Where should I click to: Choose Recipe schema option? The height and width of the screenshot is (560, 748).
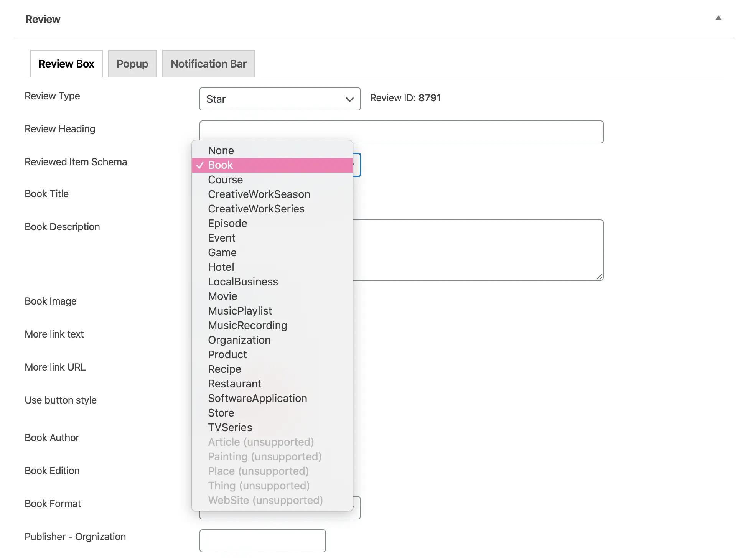tap(272, 369)
